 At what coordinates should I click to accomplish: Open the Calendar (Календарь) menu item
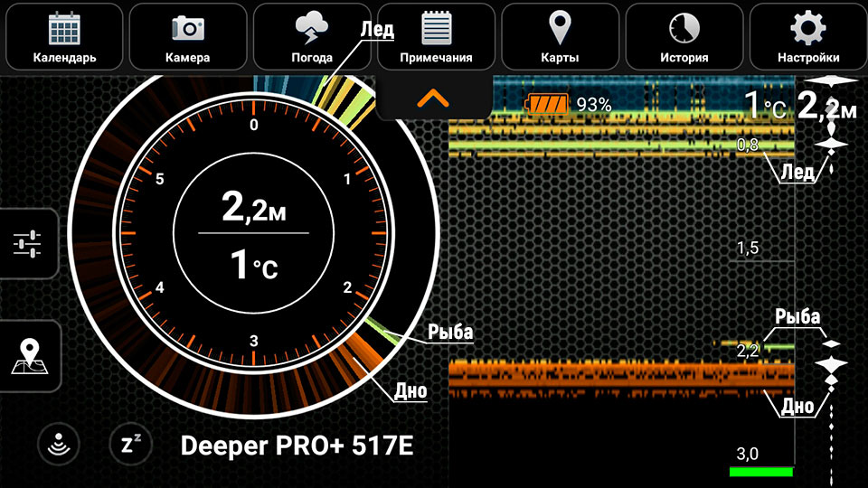coord(64,37)
